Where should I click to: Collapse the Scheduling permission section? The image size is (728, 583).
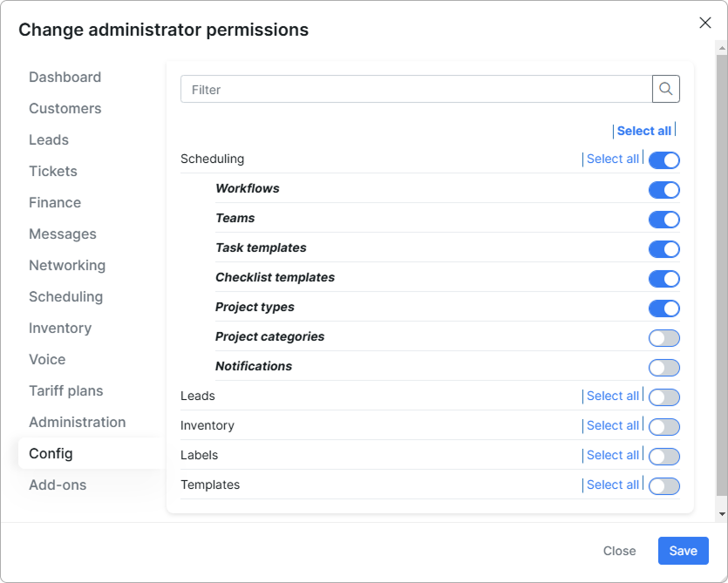[x=212, y=159]
